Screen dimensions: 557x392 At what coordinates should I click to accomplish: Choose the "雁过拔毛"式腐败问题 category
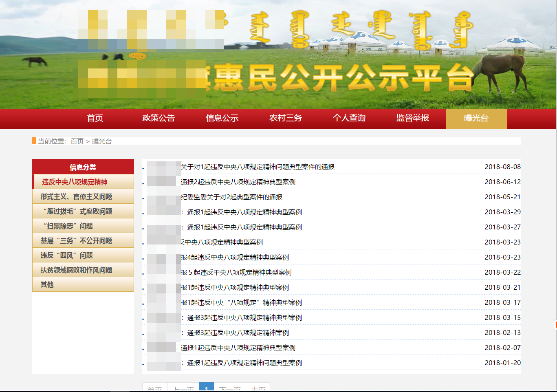[83, 211]
